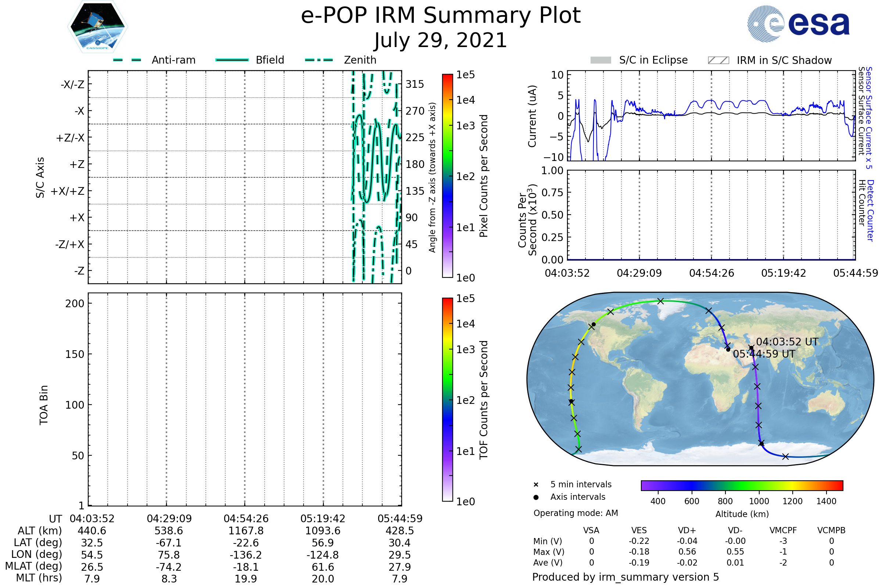
Task: Click the Operating mode: AM text
Action: pyautogui.click(x=576, y=513)
